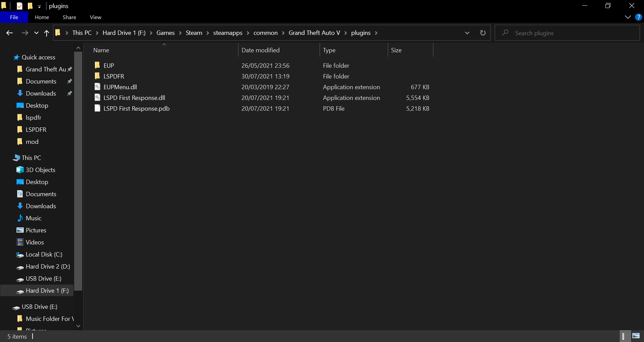Image resolution: width=644 pixels, height=342 pixels.
Task: Open the Recent locations dropdown arrow
Action: pos(36,33)
